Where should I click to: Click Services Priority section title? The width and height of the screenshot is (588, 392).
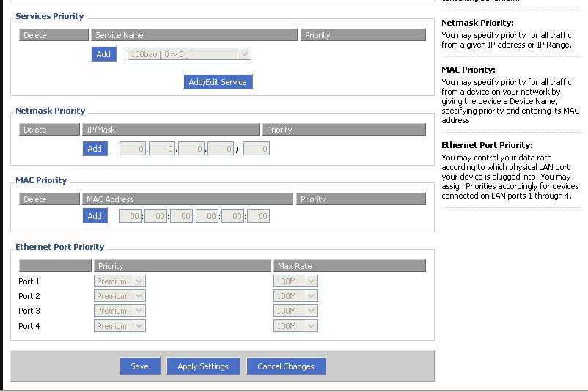tap(50, 16)
